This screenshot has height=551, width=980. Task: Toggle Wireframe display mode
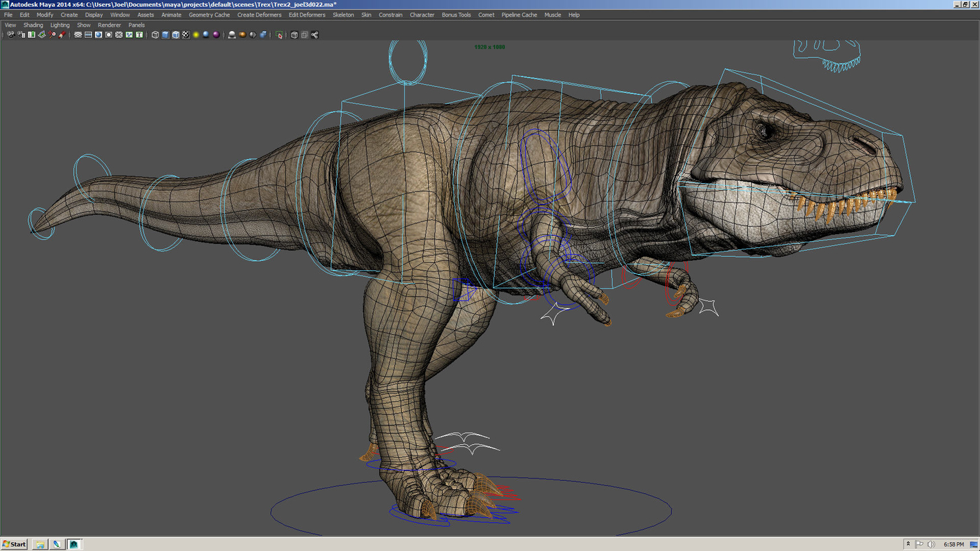(155, 34)
